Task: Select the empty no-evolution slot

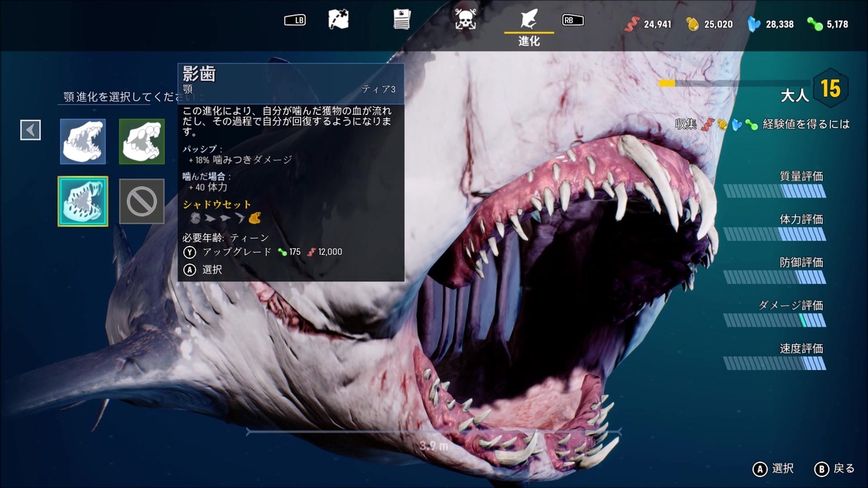Action: click(142, 201)
